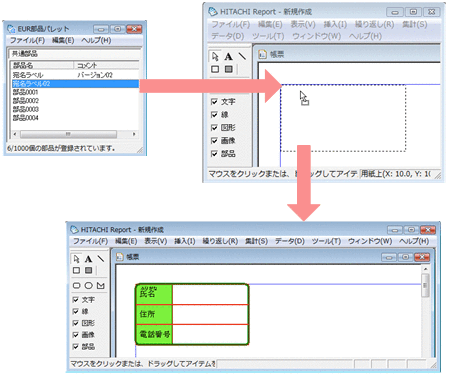Toggle 文字 checkbox in upper Report window
Screen dimensions: 449x376
[x=214, y=102]
